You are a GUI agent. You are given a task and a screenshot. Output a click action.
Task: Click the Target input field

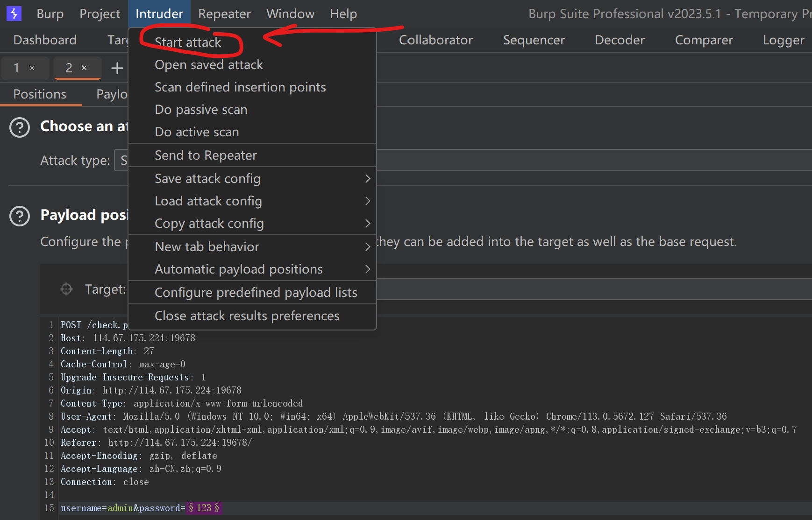(x=594, y=289)
